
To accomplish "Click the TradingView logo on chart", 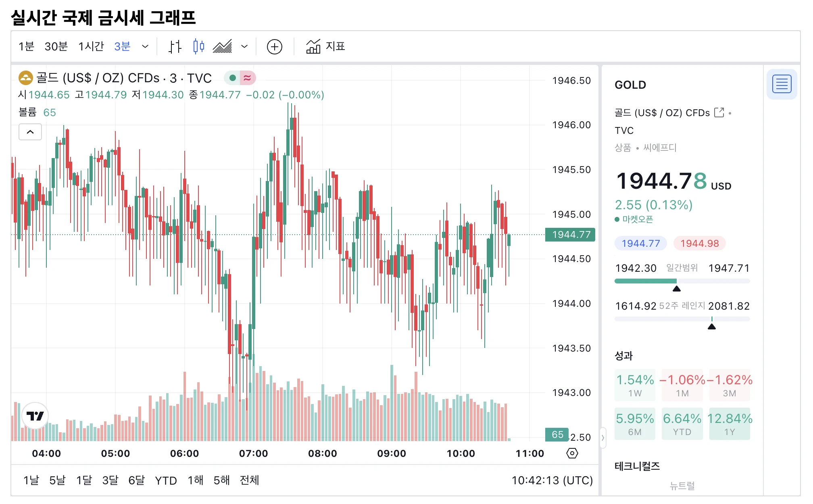I will click(35, 416).
